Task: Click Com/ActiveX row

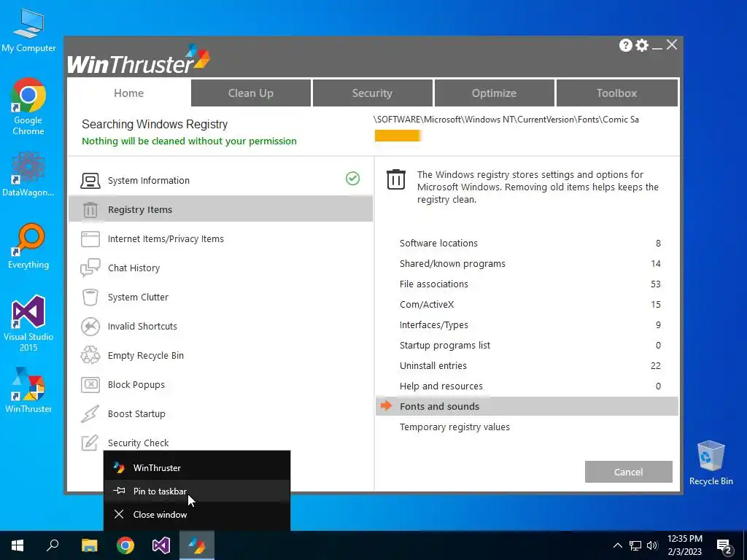Action: click(x=527, y=304)
